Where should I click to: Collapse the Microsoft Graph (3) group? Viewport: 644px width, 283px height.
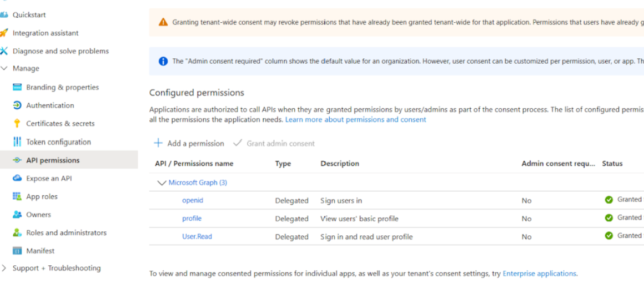[x=162, y=183]
